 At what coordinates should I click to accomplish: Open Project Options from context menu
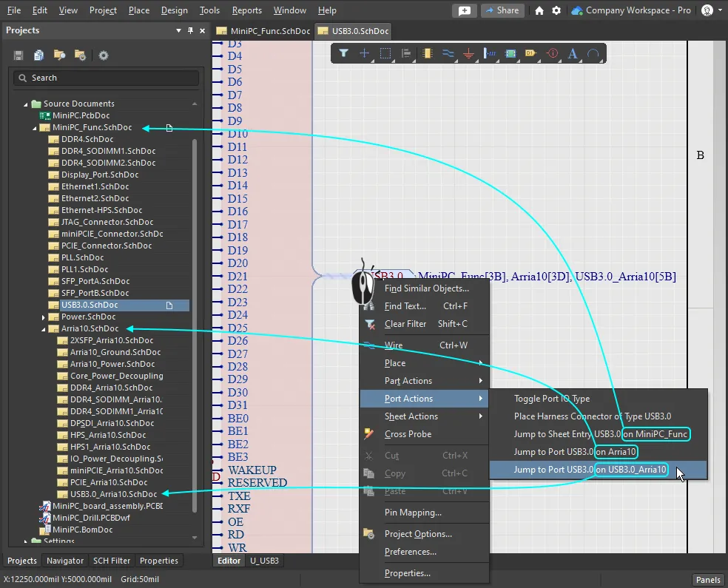tap(425, 534)
